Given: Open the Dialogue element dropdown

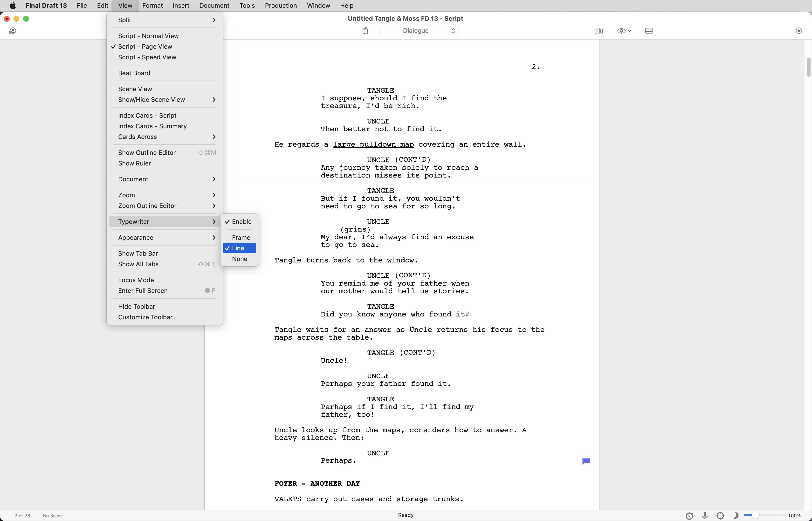Looking at the screenshot, I should coord(419,30).
